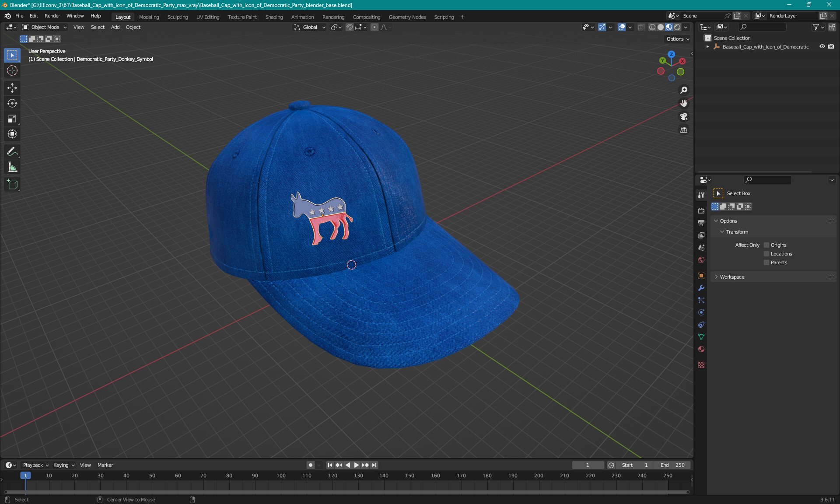The width and height of the screenshot is (840, 504).
Task: Play animation forward
Action: tap(356, 465)
